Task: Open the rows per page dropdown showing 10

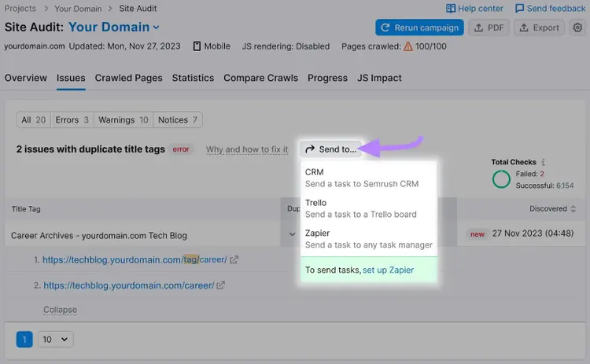Action: [55, 339]
